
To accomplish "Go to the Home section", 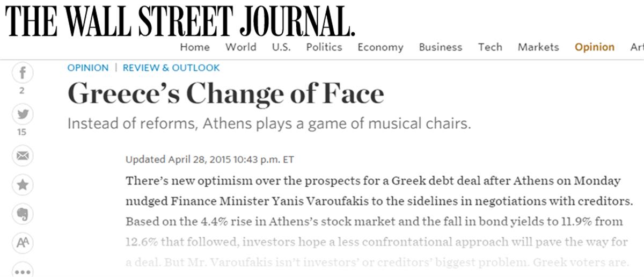I will tap(195, 47).
